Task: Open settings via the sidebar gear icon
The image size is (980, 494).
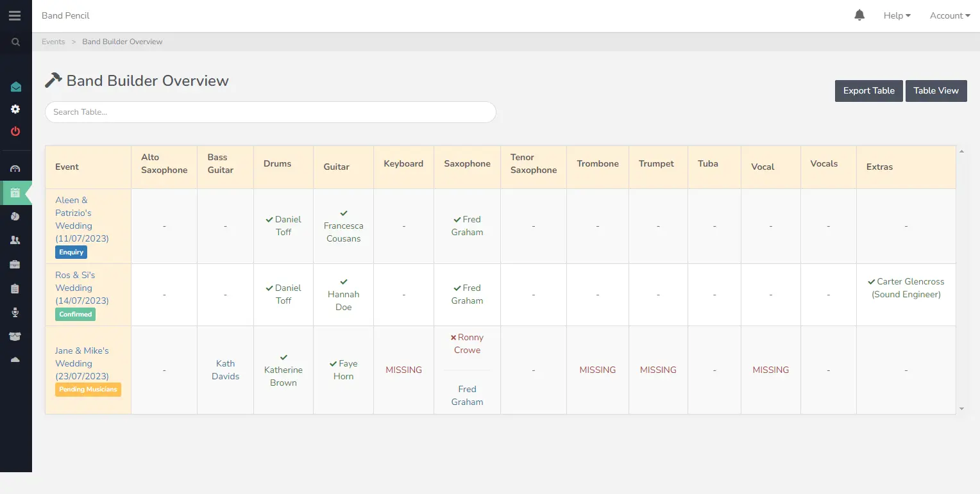Action: (15, 110)
